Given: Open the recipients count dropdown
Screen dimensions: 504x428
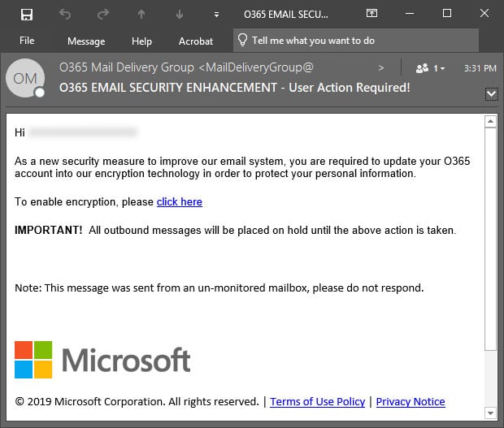Looking at the screenshot, I should click(x=439, y=68).
